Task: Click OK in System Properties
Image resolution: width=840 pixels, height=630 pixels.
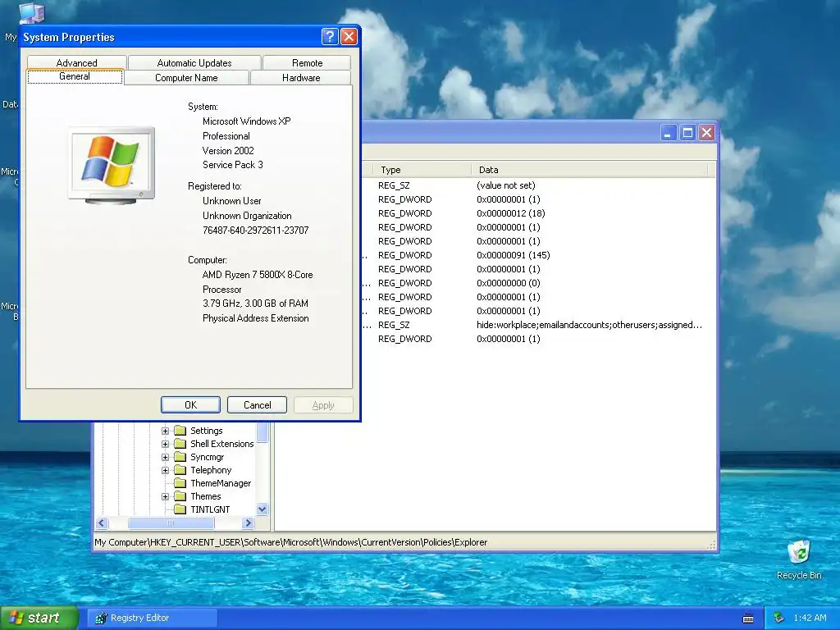Action: pyautogui.click(x=190, y=405)
